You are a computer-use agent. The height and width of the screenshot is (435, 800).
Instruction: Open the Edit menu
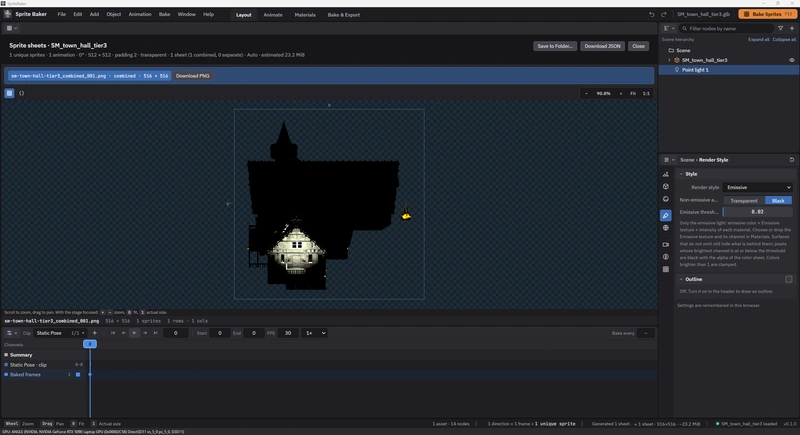click(x=78, y=14)
